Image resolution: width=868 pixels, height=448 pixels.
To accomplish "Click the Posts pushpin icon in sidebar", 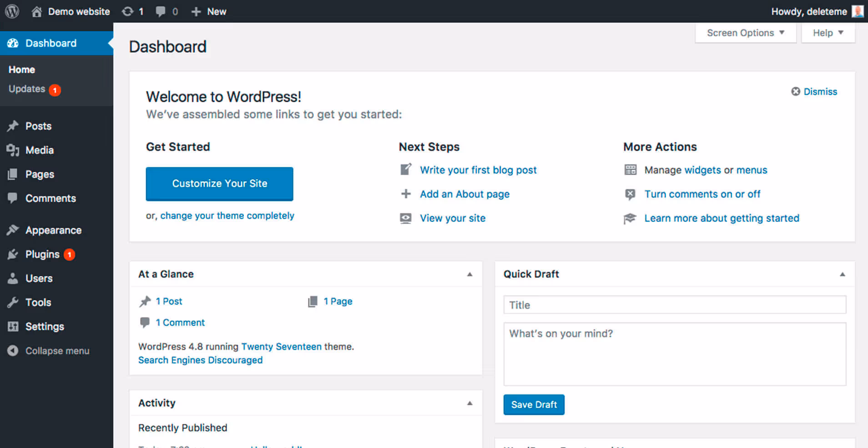I will (x=13, y=126).
